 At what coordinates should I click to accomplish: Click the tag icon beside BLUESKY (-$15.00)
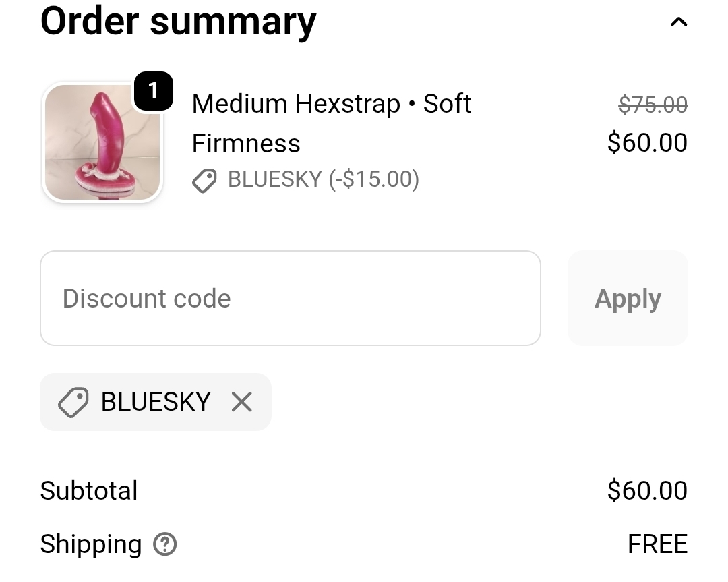tap(204, 181)
